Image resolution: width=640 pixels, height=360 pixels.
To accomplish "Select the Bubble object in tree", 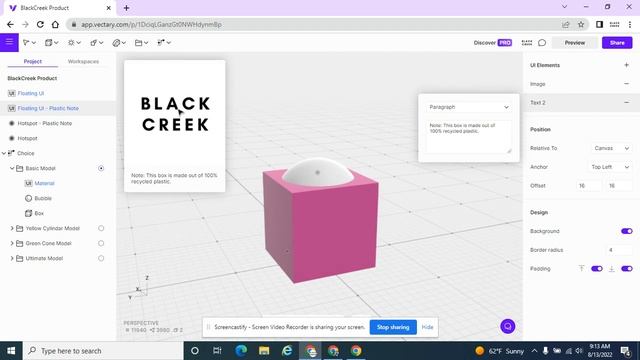I will 43,198.
